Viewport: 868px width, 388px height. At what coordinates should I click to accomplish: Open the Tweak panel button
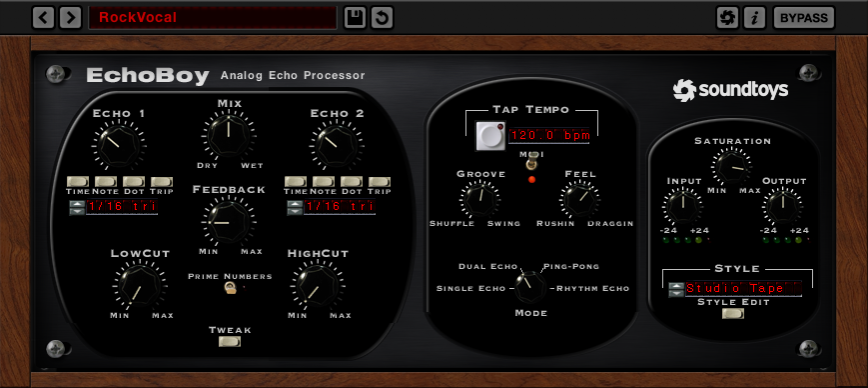coord(229,341)
